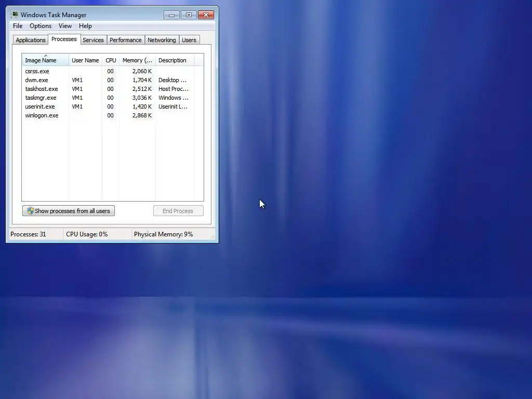Screen dimensions: 532x399
Task: Click the Task Manager title bar icon
Action: pos(14,15)
